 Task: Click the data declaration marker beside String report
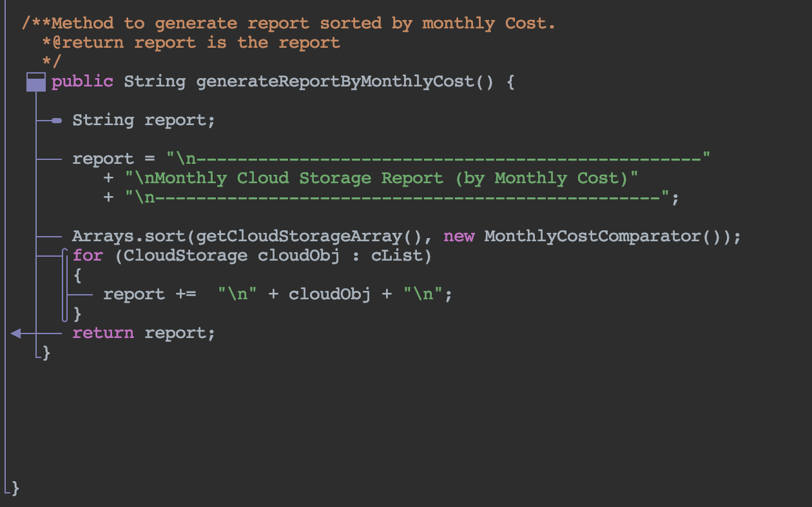[57, 120]
